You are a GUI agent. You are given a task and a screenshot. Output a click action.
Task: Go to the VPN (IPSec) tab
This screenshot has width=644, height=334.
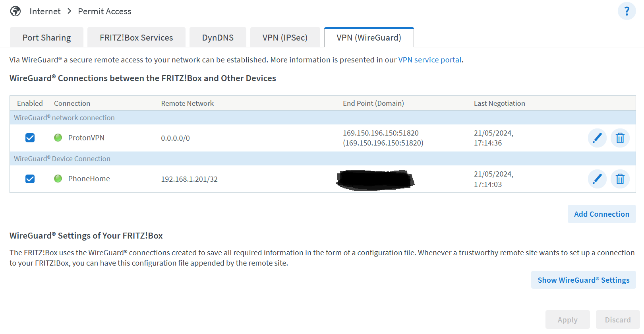tap(285, 37)
